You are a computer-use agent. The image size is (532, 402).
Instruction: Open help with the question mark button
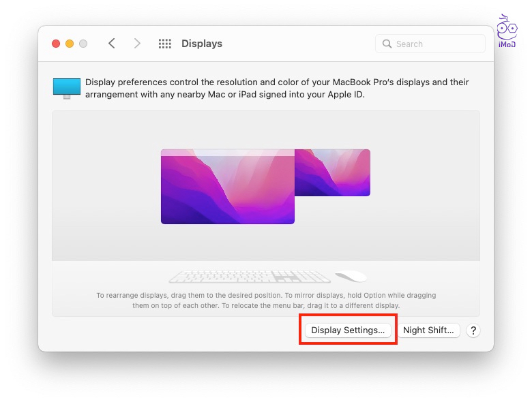pos(473,330)
